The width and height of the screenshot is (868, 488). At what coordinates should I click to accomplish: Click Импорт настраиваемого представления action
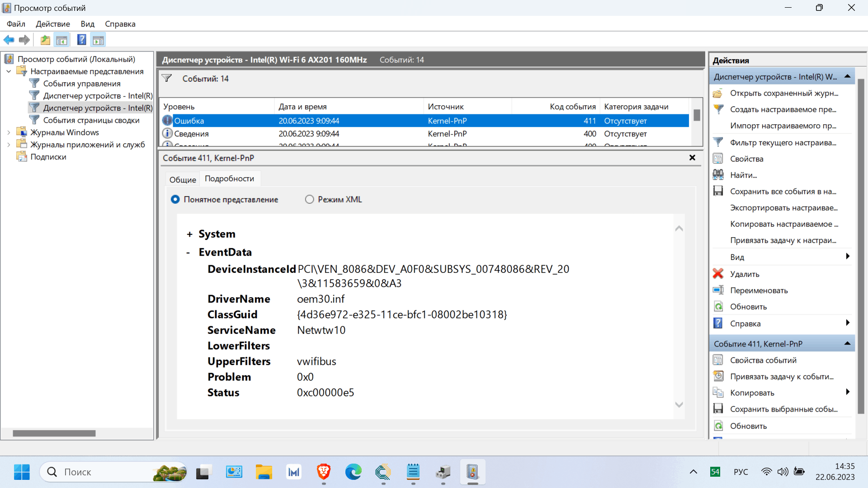[x=783, y=126]
